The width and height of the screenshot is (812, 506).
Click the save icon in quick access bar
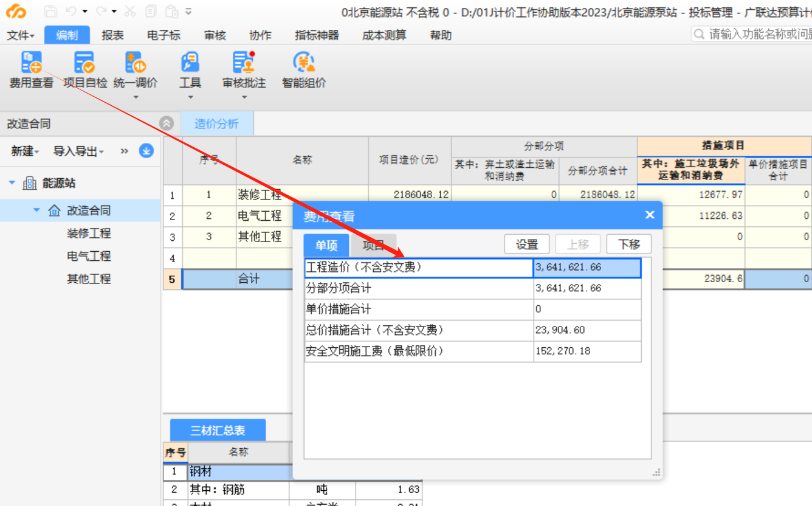50,11
